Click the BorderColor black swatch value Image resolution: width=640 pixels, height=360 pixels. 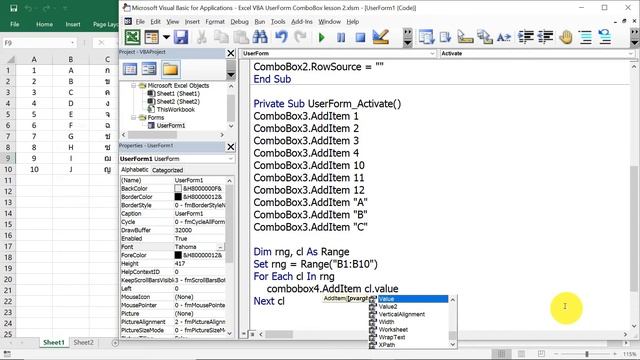[178, 197]
